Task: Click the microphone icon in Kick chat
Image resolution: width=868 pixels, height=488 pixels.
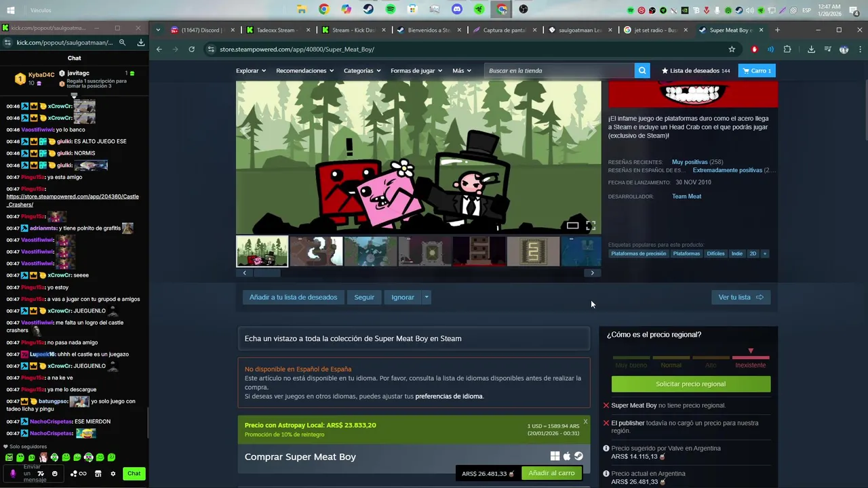Action: pos(13,474)
